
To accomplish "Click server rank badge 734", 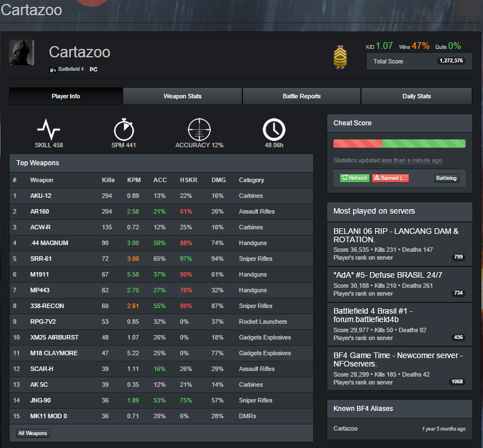I will [x=458, y=293].
